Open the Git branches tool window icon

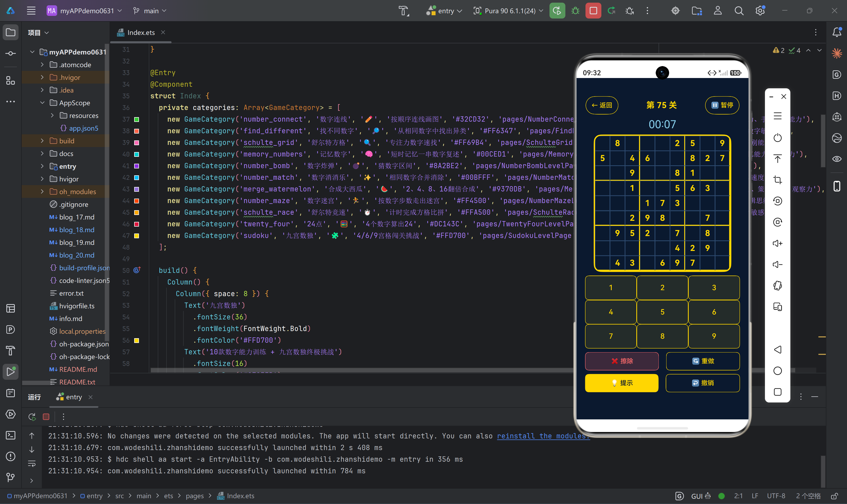click(11, 477)
